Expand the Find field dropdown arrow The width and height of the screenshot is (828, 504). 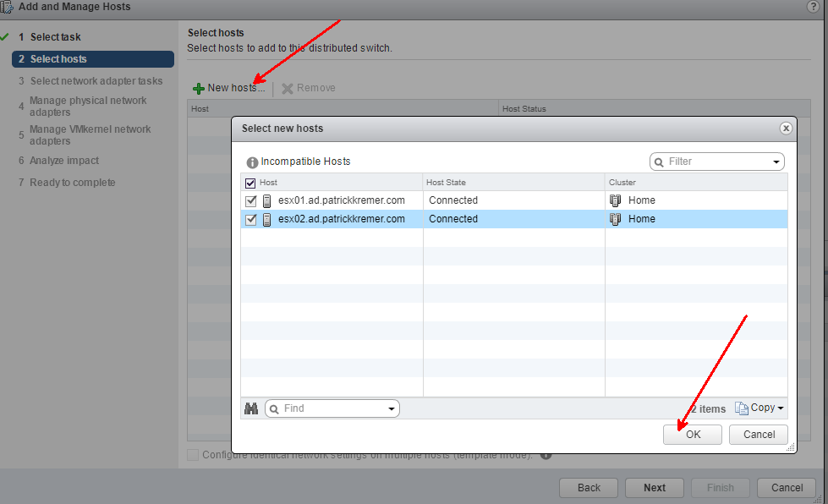pyautogui.click(x=392, y=408)
